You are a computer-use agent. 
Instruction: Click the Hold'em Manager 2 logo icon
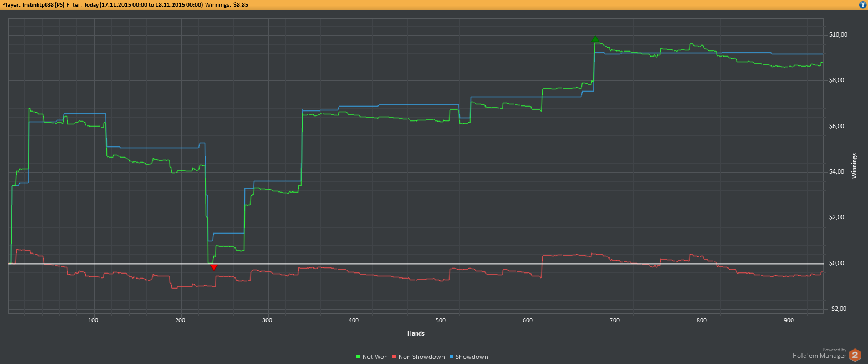click(x=856, y=355)
